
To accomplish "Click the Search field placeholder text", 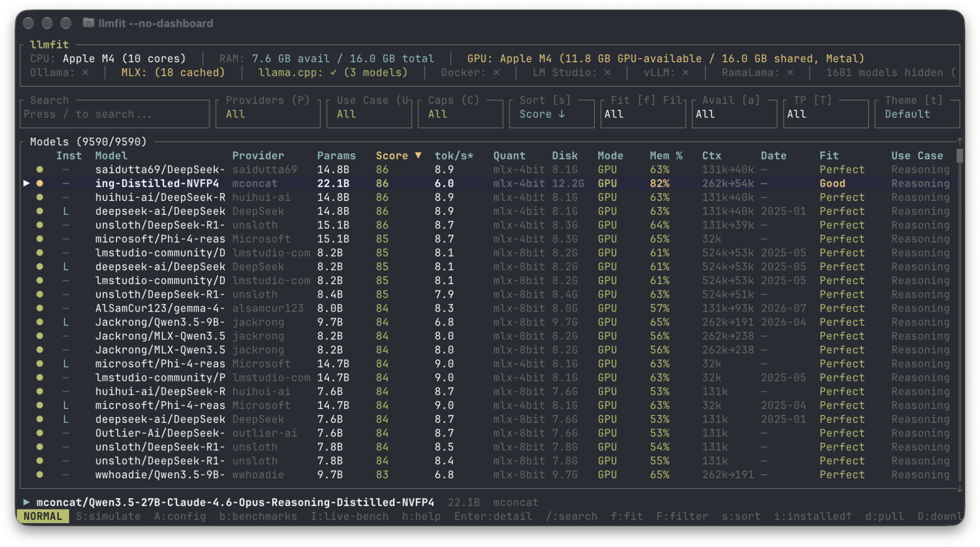I will 88,114.
